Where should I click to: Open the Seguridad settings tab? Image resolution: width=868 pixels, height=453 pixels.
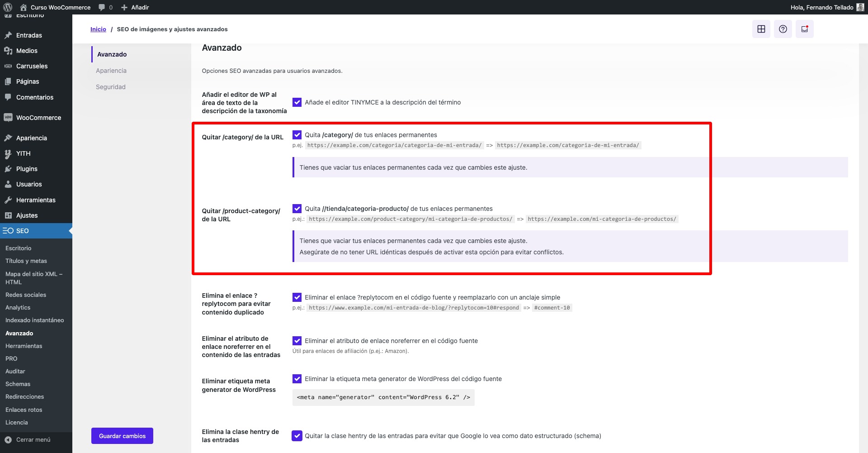111,86
